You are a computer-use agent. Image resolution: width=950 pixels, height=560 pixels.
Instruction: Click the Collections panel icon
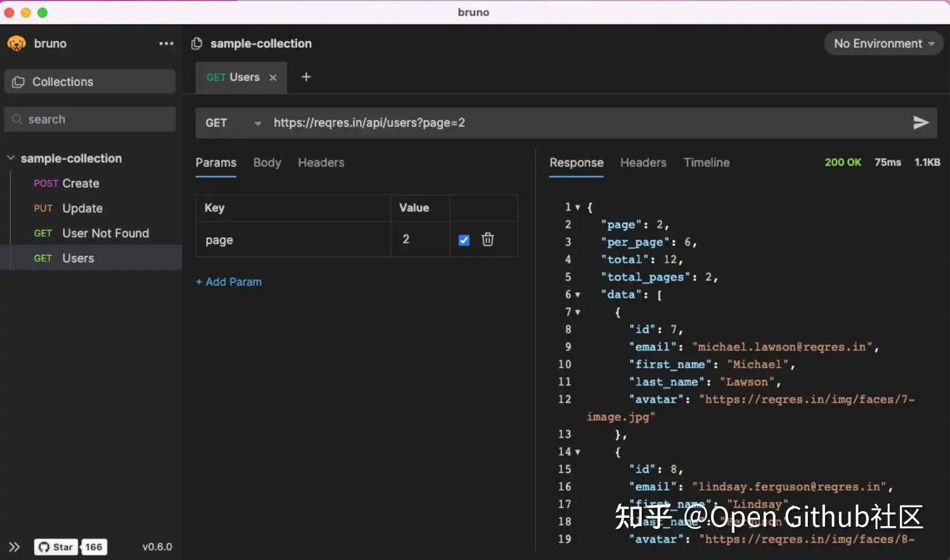(x=18, y=82)
